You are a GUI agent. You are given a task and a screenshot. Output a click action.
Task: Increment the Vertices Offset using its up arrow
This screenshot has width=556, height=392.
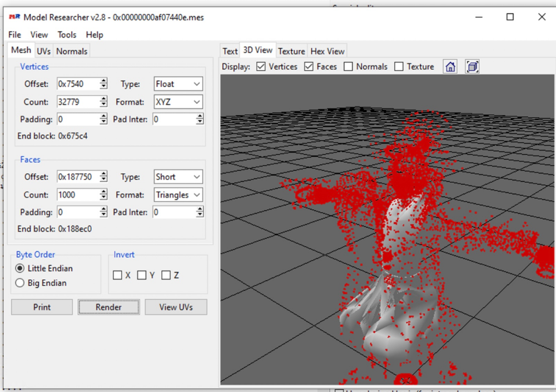tap(105, 81)
